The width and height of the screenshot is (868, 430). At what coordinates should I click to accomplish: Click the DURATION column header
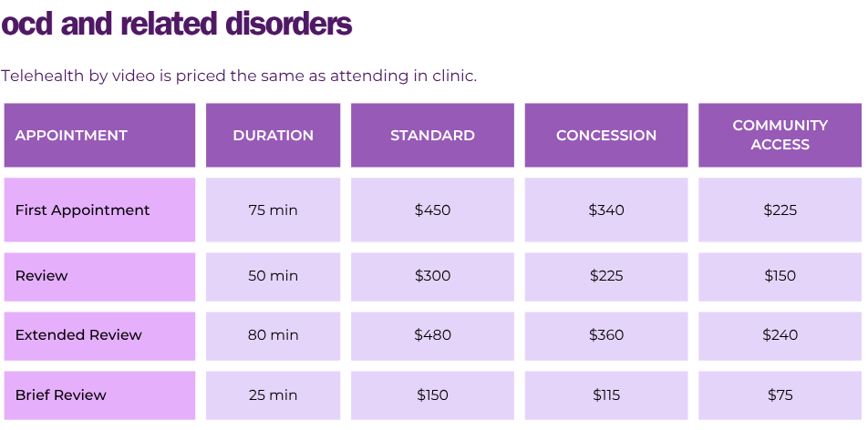tap(273, 135)
